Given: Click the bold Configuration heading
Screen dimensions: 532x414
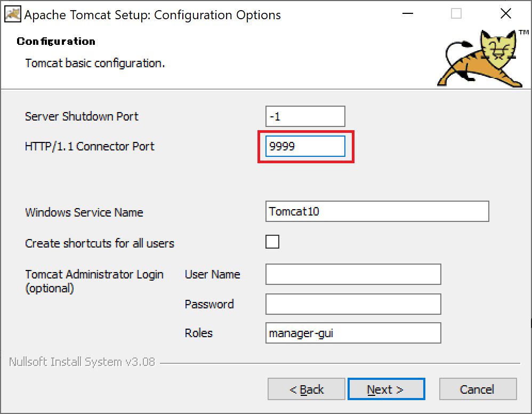Looking at the screenshot, I should coord(56,42).
